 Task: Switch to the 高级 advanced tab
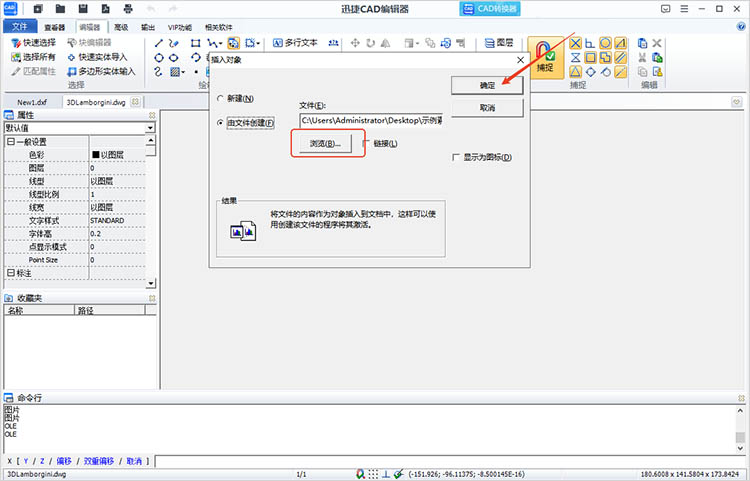coord(121,27)
